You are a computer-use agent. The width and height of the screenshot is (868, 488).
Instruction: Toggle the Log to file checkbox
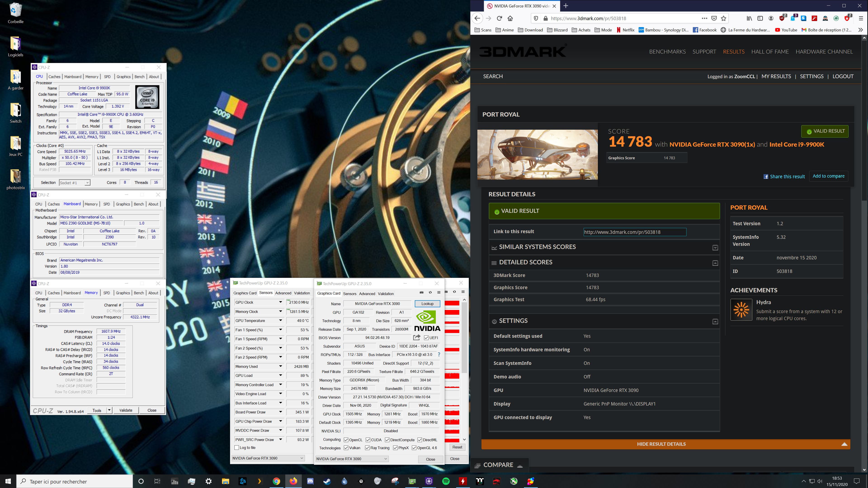click(236, 448)
